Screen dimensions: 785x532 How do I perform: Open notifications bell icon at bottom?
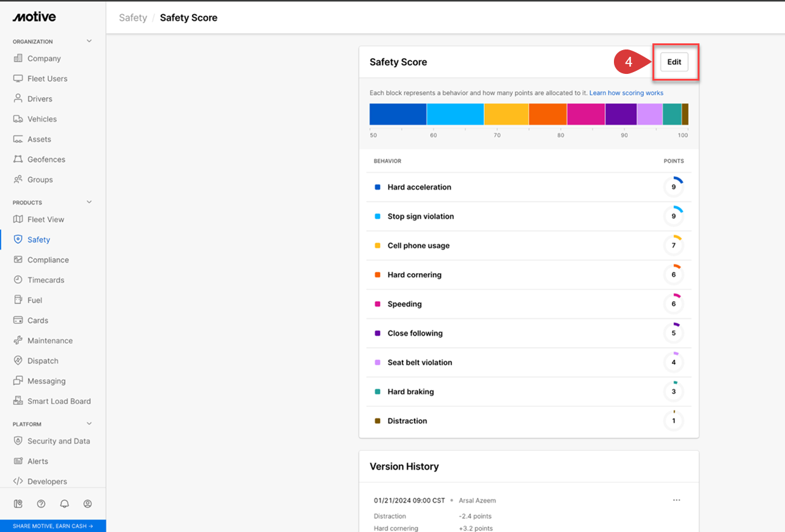coord(64,504)
